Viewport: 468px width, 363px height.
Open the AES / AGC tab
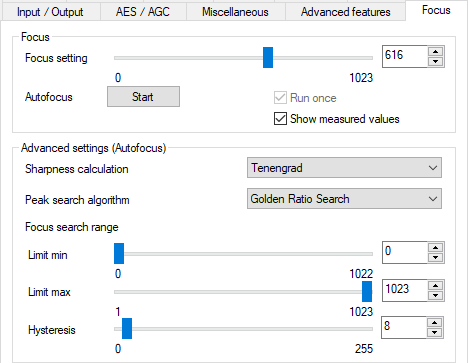143,12
